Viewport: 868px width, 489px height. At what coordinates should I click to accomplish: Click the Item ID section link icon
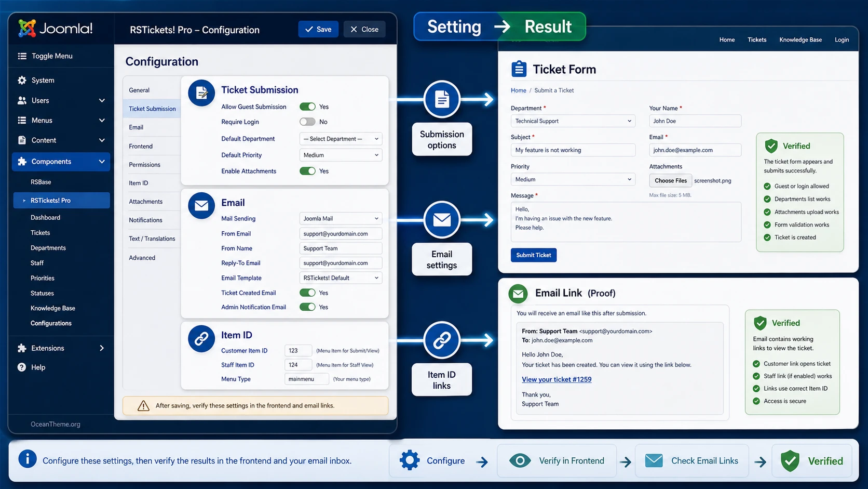click(201, 339)
